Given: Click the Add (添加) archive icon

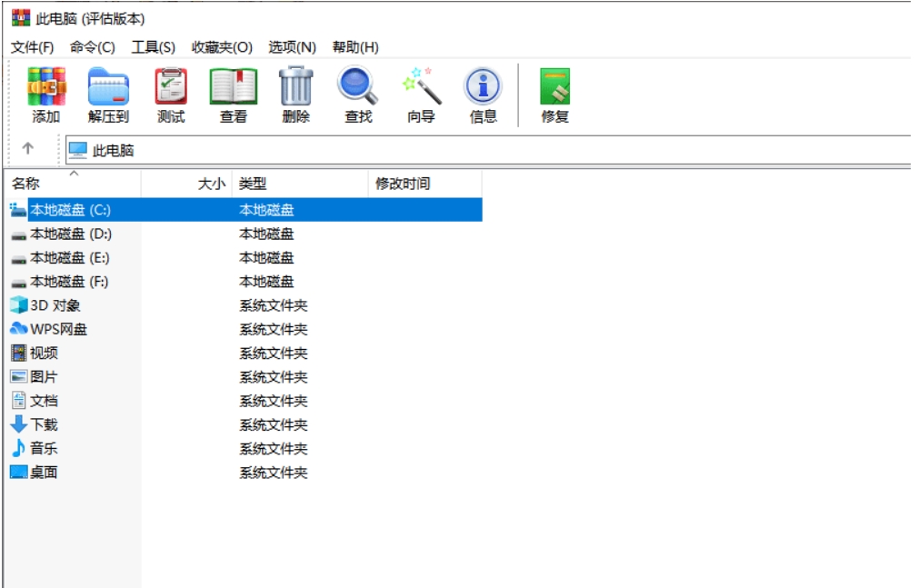Looking at the screenshot, I should point(46,86).
